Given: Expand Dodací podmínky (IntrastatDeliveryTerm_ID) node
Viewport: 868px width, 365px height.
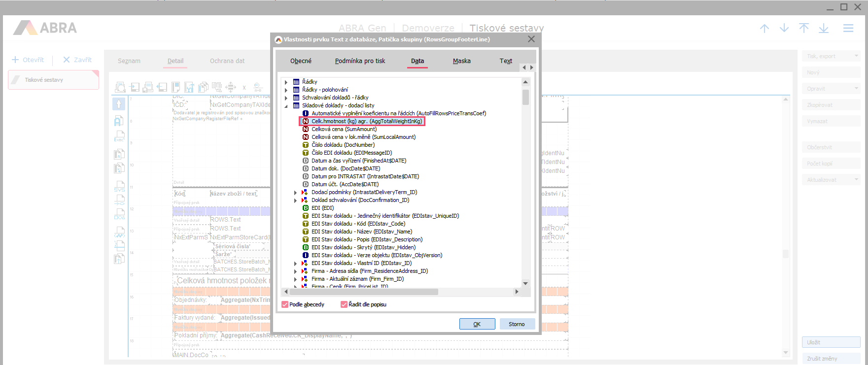Looking at the screenshot, I should [x=296, y=193].
